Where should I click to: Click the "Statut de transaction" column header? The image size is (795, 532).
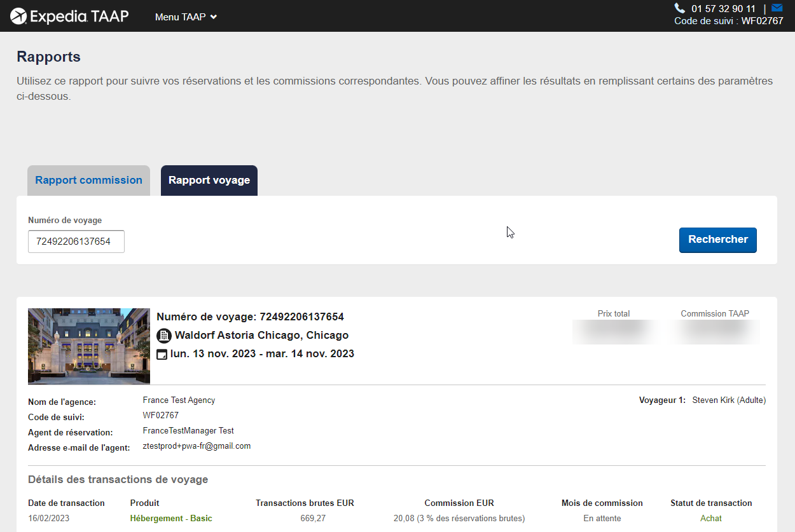[711, 503]
